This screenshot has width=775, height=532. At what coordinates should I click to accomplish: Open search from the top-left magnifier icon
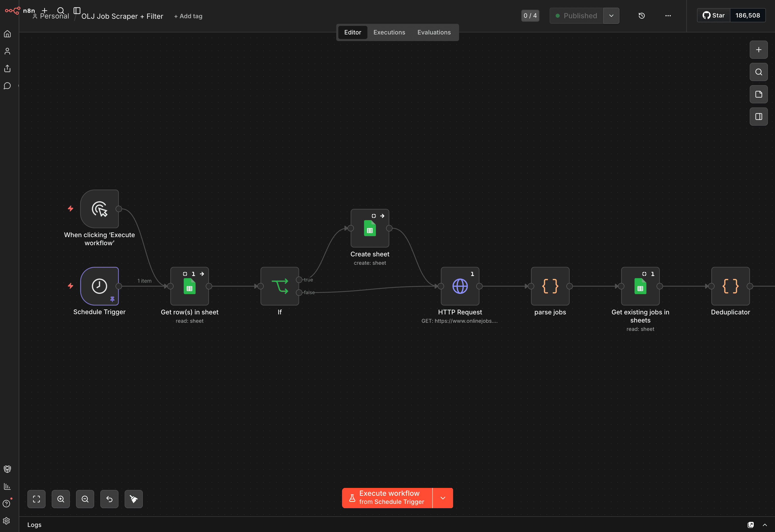coord(61,10)
